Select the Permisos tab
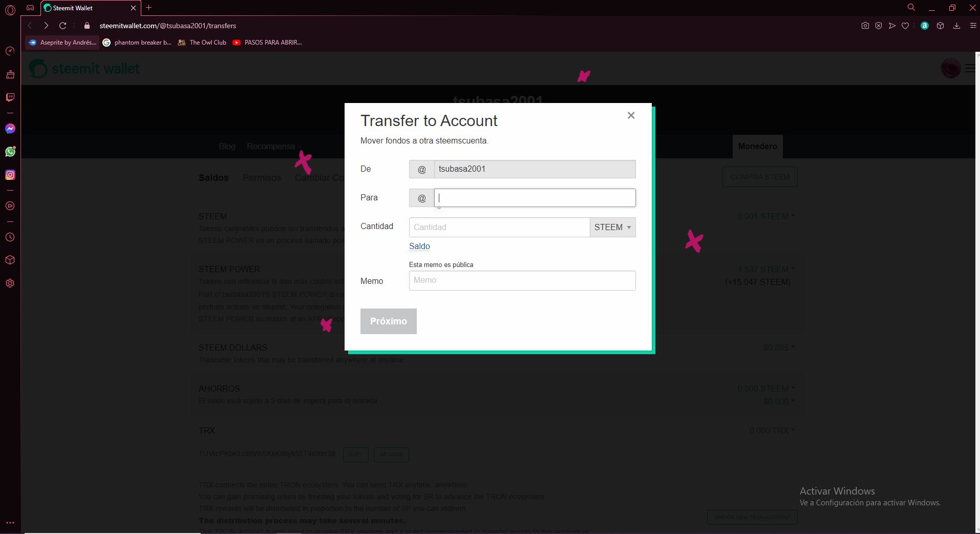The width and height of the screenshot is (980, 534). pyautogui.click(x=262, y=178)
